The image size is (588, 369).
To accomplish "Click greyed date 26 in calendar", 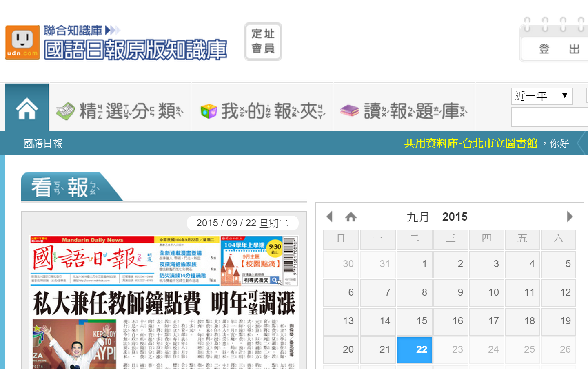I will 558,350.
